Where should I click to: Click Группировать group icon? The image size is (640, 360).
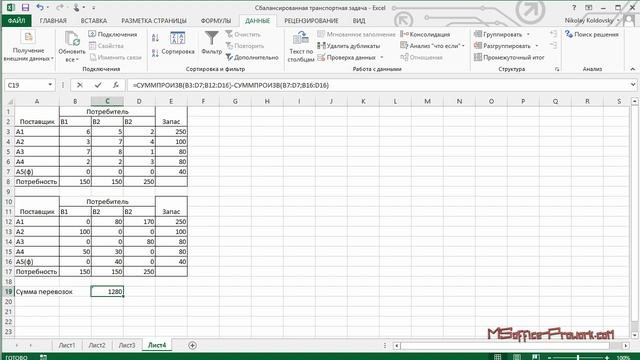[478, 34]
